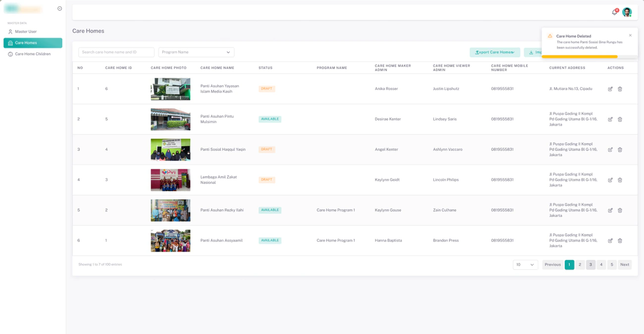Delete the Panti Asuhan Assyaamil row

[620, 240]
